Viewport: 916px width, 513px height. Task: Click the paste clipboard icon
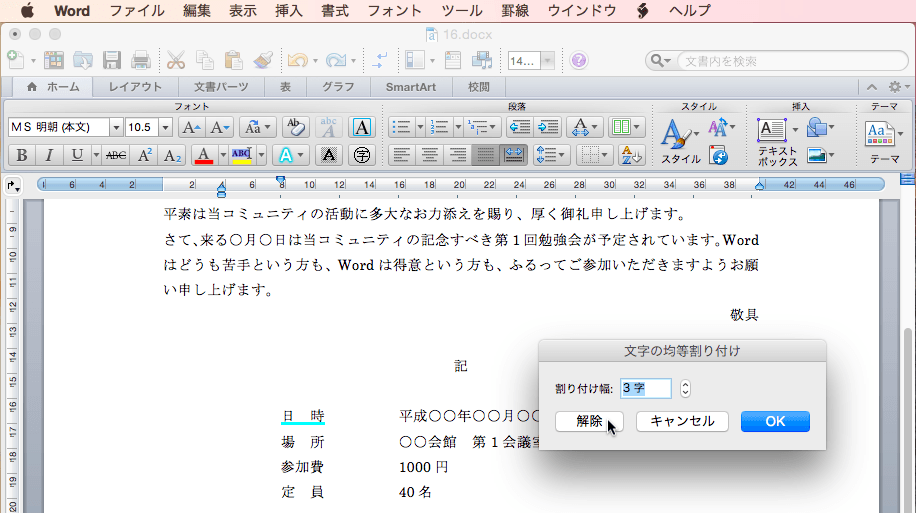click(233, 60)
